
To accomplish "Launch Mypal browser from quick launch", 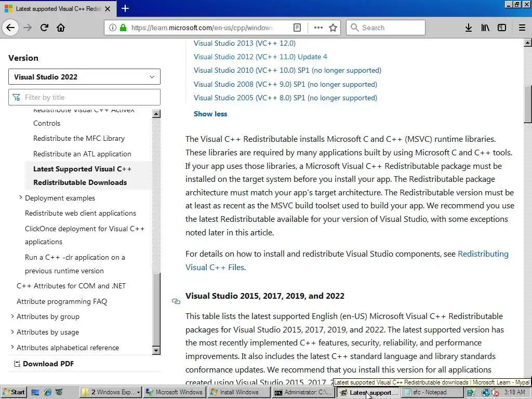I will 59,392.
